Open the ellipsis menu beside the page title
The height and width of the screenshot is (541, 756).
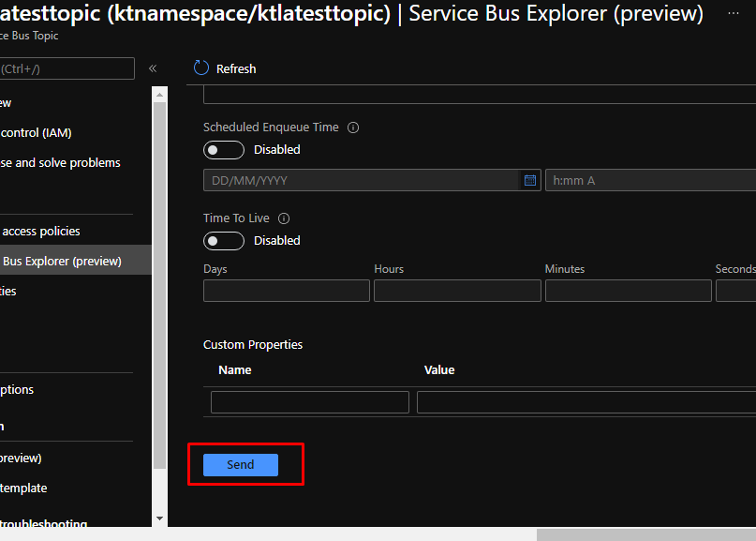(x=732, y=13)
